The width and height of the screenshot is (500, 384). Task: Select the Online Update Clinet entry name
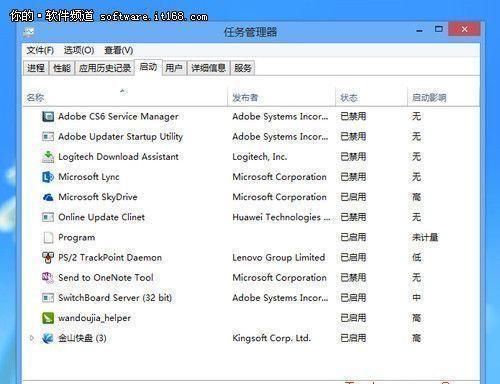click(101, 217)
